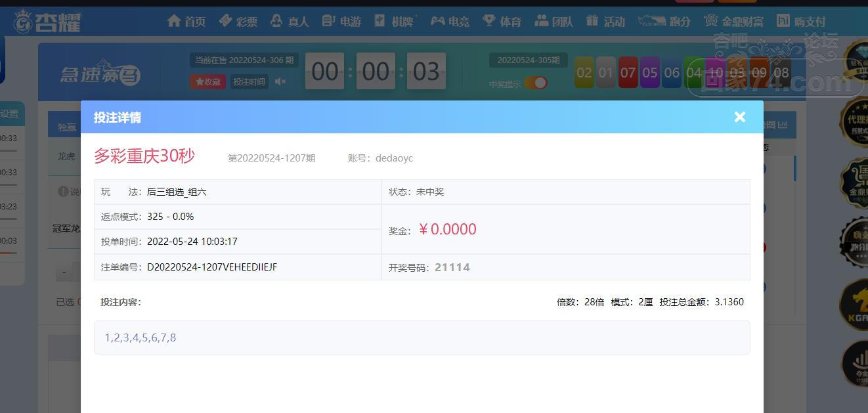The width and height of the screenshot is (868, 413).
Task: Click result ball number 06
Action: [x=672, y=72]
